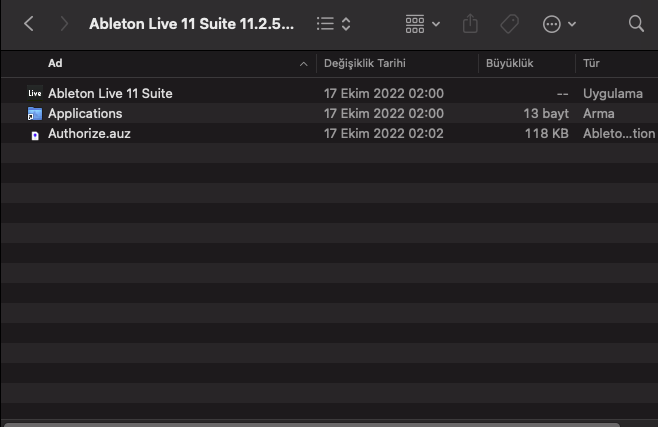Open the search magnifier icon
Image resolution: width=658 pixels, height=427 pixels.
click(636, 23)
